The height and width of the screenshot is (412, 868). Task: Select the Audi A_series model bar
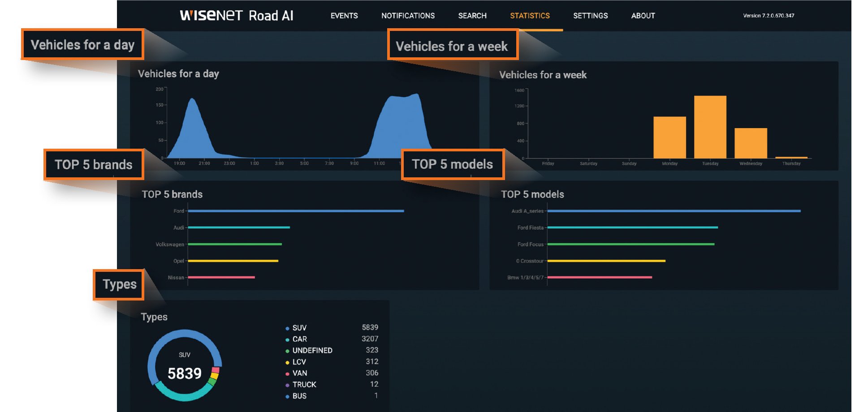674,211
